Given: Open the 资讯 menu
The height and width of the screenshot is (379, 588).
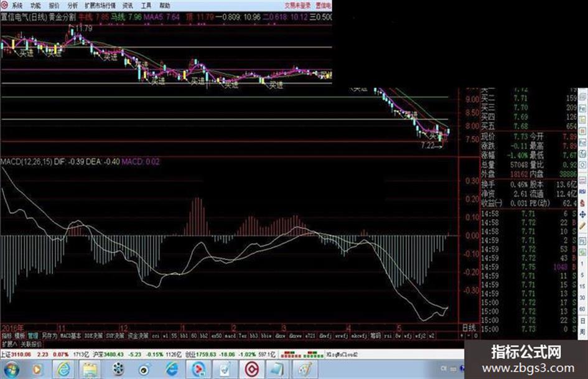Looking at the screenshot, I should point(128,6).
